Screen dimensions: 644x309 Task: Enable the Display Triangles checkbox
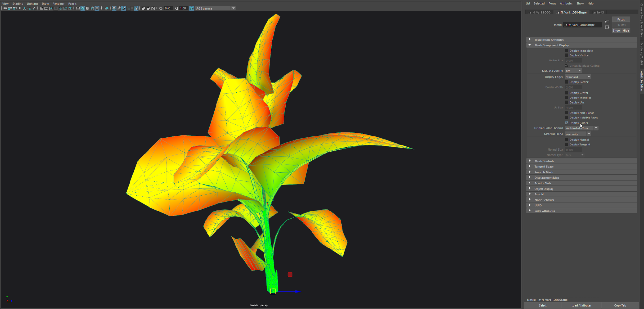point(567,98)
